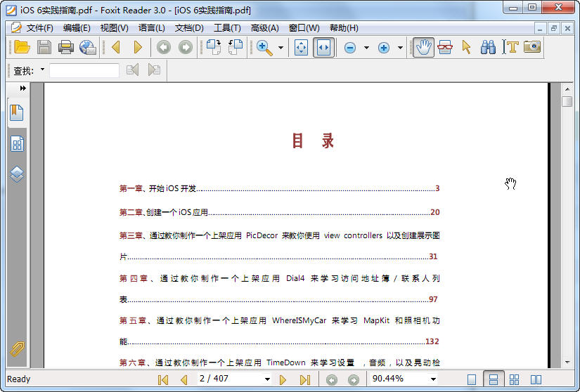Open the Attachments paperclip panel
The height and width of the screenshot is (392, 580).
click(x=17, y=348)
